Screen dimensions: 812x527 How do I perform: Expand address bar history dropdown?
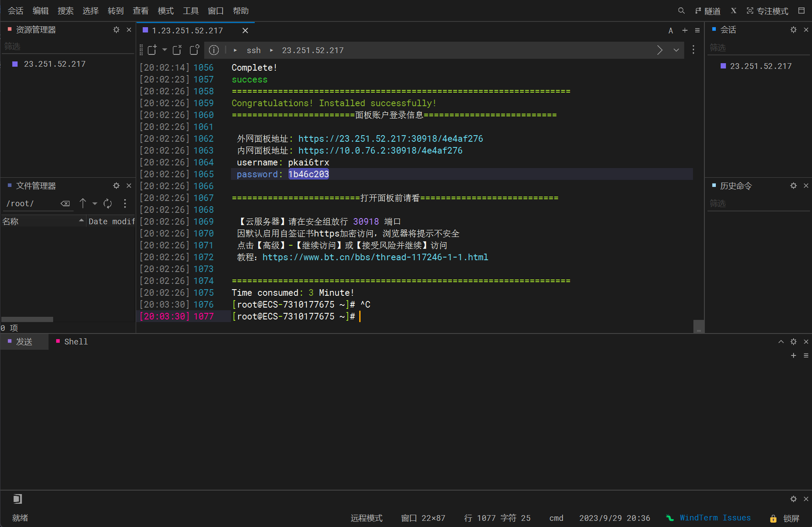(676, 50)
